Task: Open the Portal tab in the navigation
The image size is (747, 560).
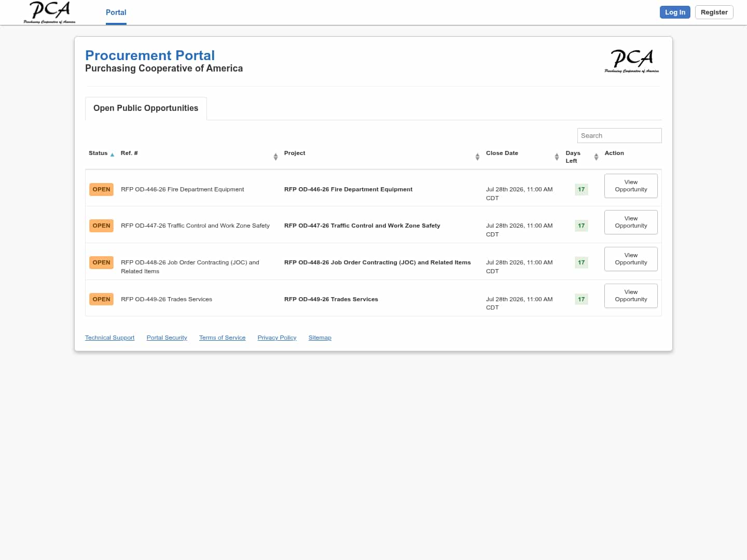Action: click(116, 12)
